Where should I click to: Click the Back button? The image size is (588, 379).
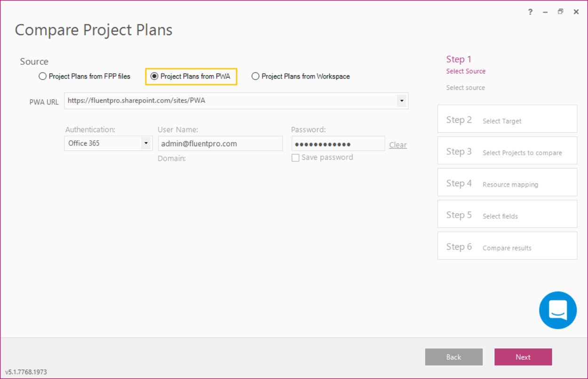[453, 357]
